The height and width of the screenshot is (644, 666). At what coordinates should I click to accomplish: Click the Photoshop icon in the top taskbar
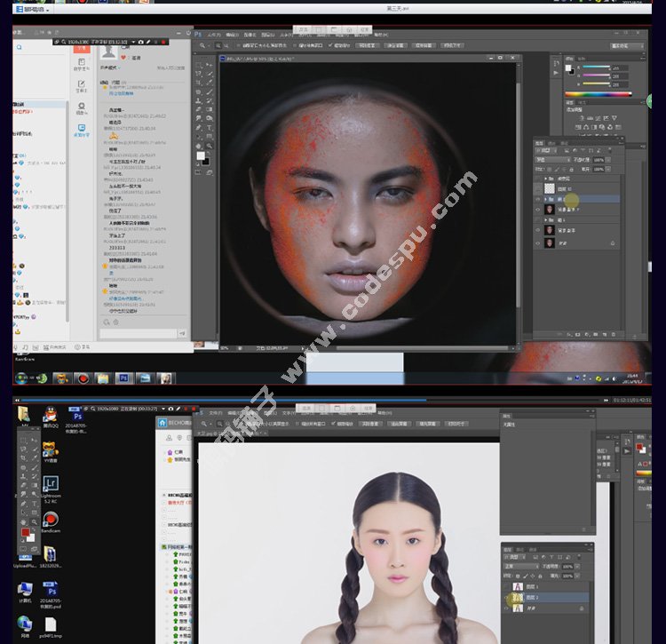click(123, 378)
